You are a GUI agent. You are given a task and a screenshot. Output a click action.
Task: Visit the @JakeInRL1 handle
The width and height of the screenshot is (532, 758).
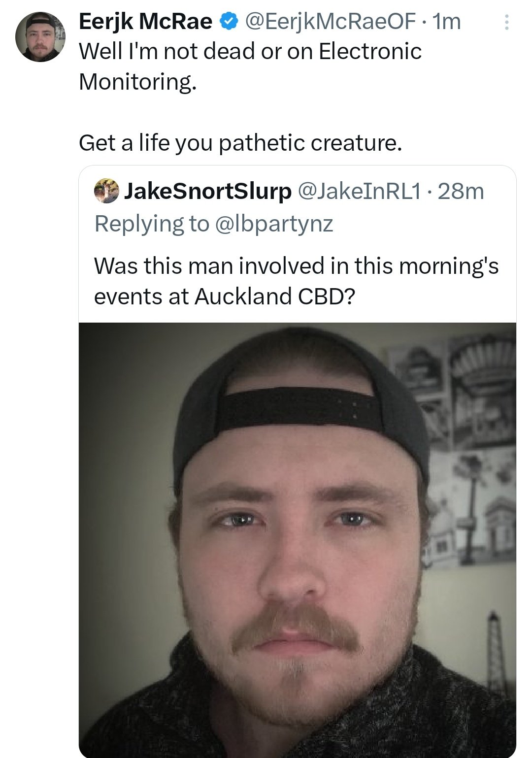pos(359,191)
